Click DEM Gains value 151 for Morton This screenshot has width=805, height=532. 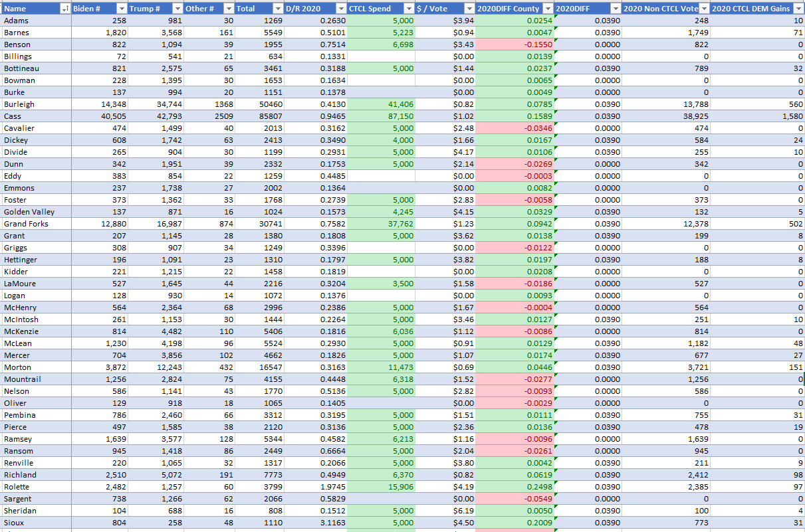point(758,367)
